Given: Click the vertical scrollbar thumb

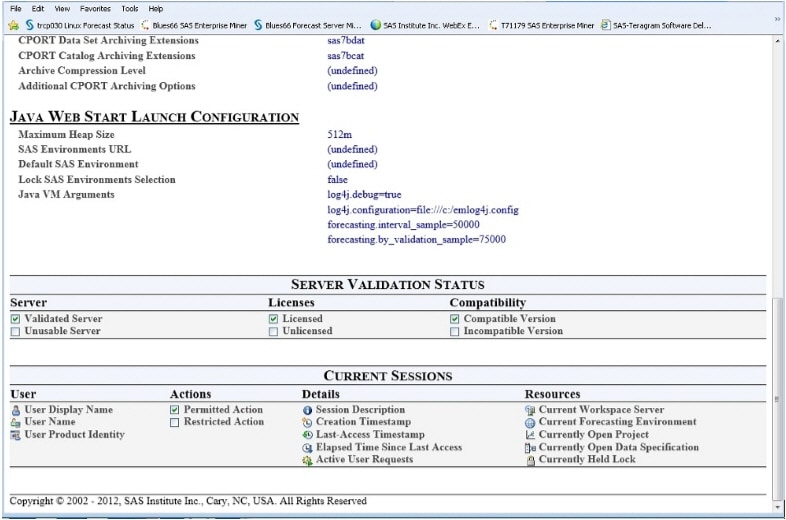Looking at the screenshot, I should [779, 400].
